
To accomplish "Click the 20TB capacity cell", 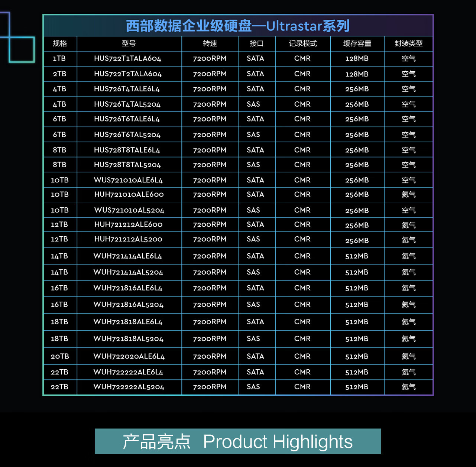I will point(60,356).
